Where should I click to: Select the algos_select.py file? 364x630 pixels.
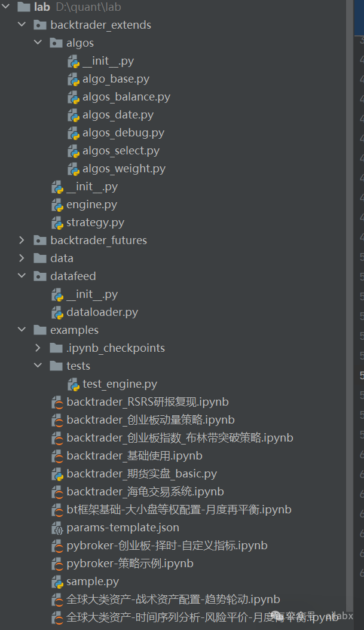[x=121, y=151]
